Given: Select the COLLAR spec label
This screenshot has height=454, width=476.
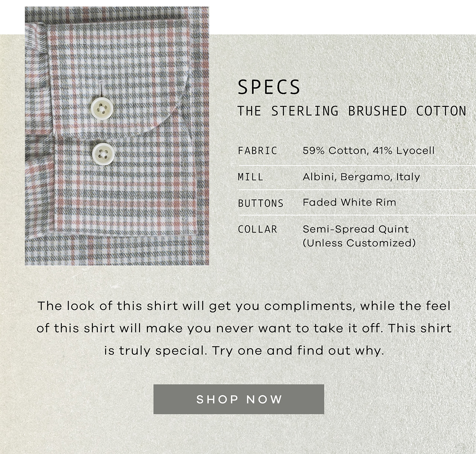Looking at the screenshot, I should point(257,230).
